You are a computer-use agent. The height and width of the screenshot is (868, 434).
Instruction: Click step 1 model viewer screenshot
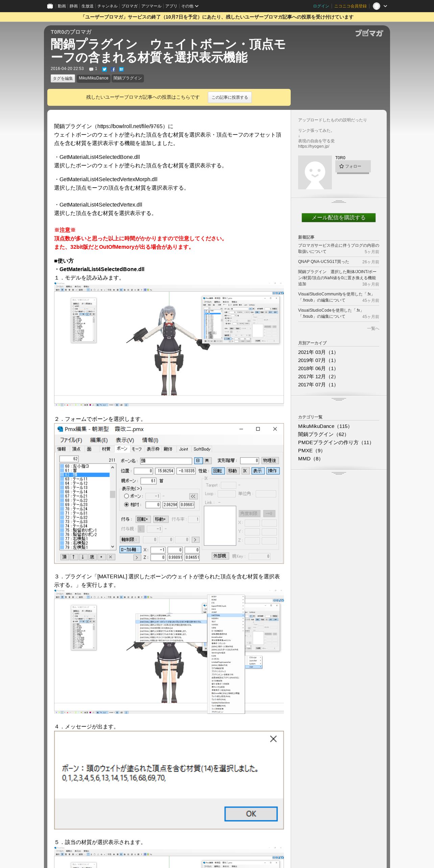point(169,344)
